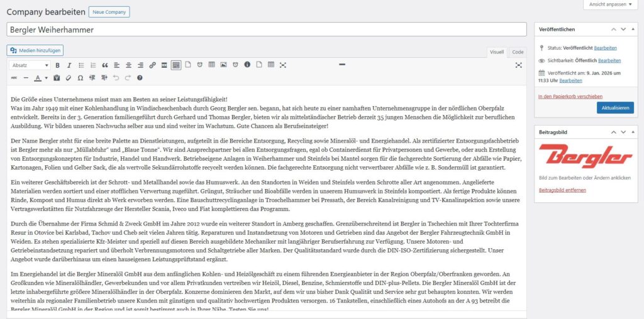Toggle distraction-free fullscreen mode at editor right

(519, 65)
